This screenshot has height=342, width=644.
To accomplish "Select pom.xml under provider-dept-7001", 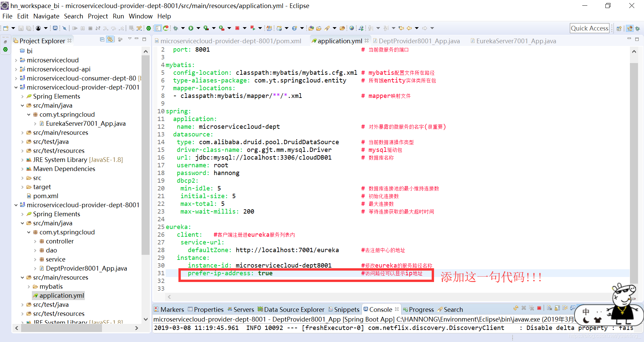I will pos(43,196).
